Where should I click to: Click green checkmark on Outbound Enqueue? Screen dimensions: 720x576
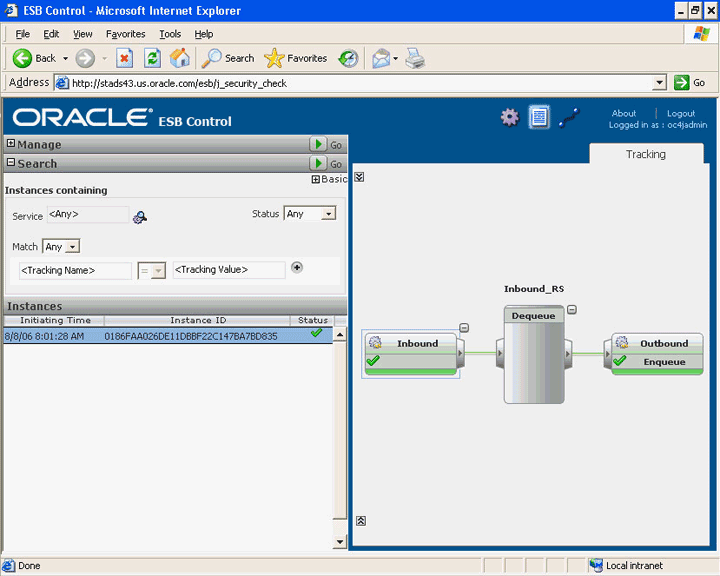[x=620, y=361]
